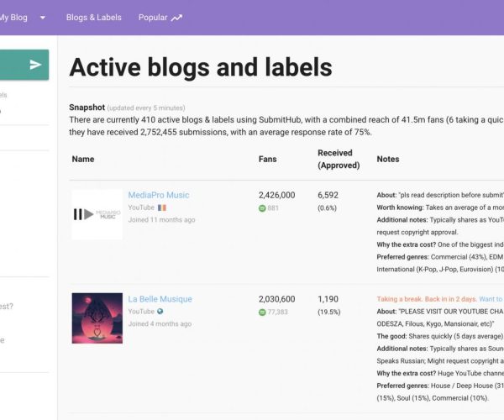Screen dimensions: 504x420
Task: Click the 881 Spotify follower count
Action: click(273, 208)
